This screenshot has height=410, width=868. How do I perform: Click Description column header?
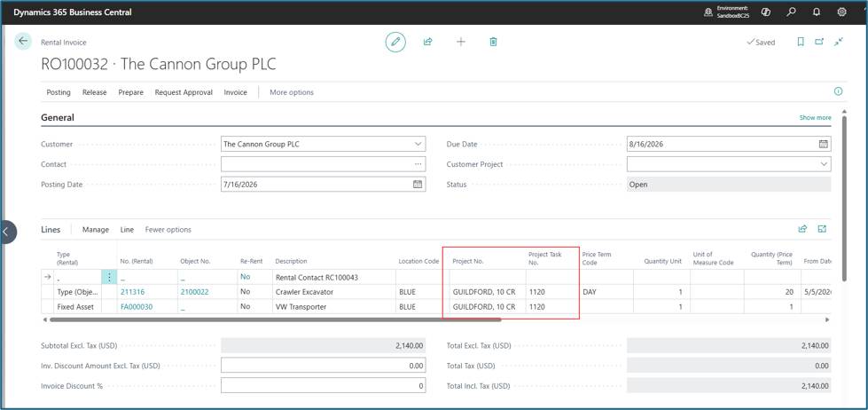click(x=291, y=261)
